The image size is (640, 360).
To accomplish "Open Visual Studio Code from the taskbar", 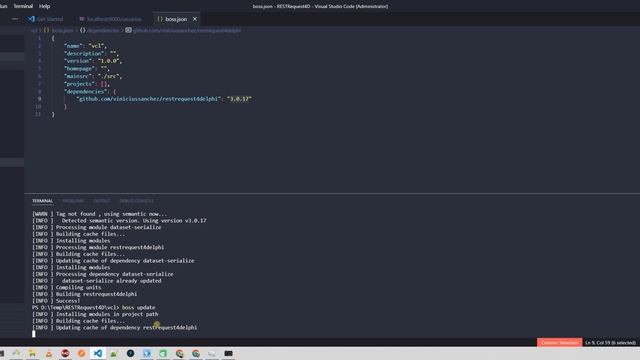I will click(x=98, y=353).
